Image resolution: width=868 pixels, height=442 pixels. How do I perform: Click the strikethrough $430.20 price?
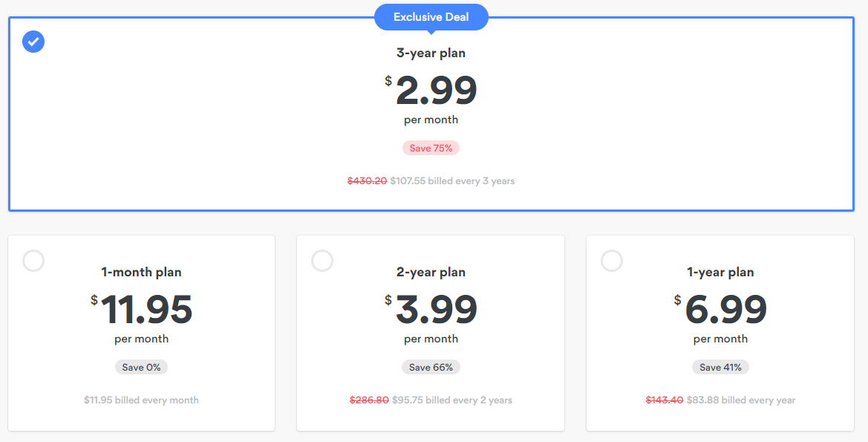[x=367, y=181]
